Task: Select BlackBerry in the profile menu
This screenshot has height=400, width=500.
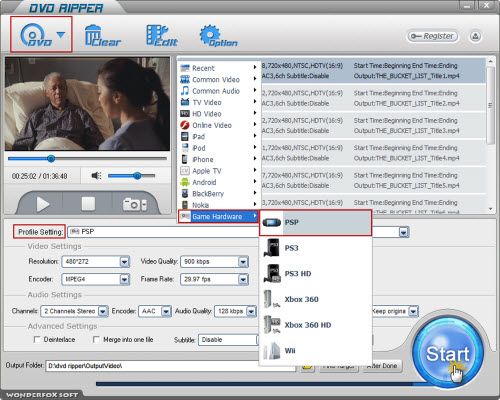Action: pos(218,193)
